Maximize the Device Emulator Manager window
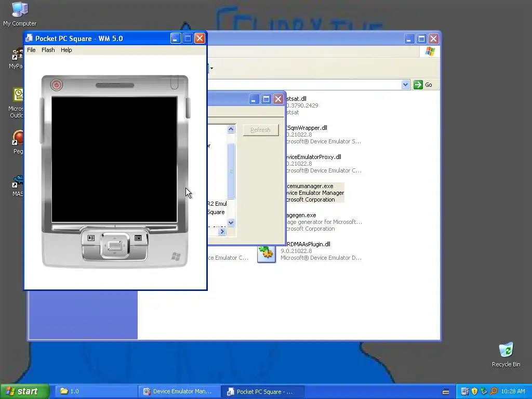 coord(266,99)
